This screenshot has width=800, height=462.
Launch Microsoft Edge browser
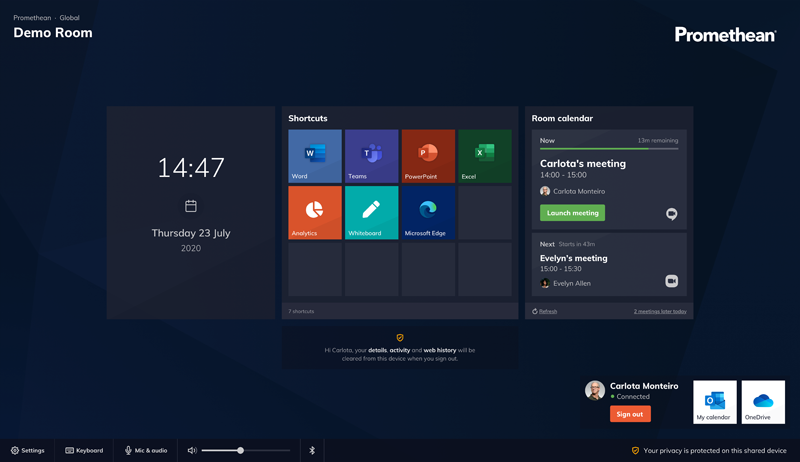[x=428, y=213]
